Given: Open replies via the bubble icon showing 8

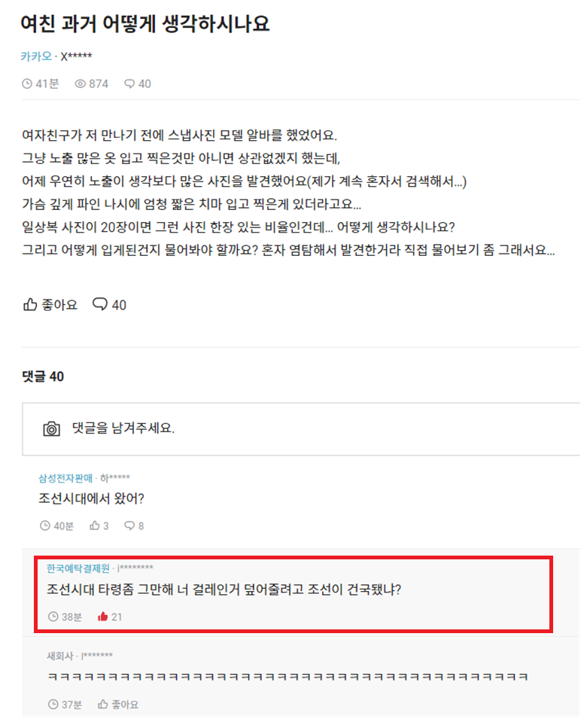Looking at the screenshot, I should (129, 525).
